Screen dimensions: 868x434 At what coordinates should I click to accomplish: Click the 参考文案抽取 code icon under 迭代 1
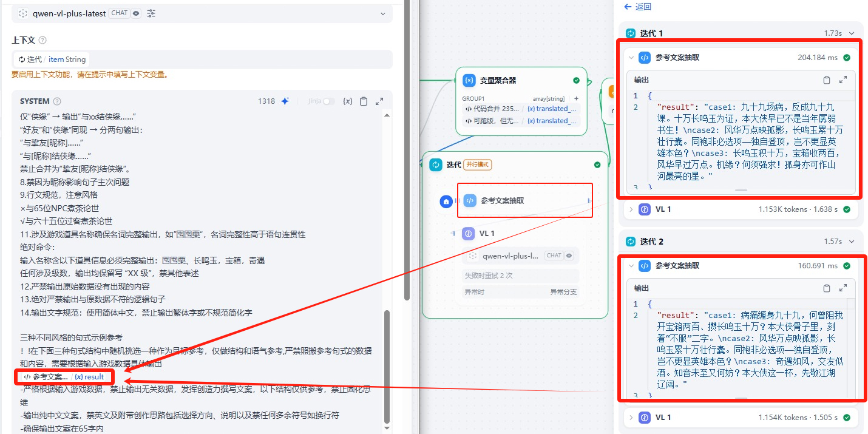click(x=645, y=58)
